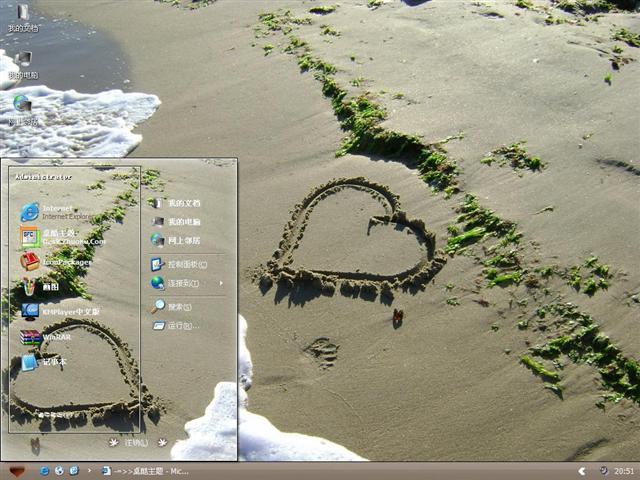
Task: Open 搜索 search entry in Start menu
Action: pyautogui.click(x=171, y=307)
